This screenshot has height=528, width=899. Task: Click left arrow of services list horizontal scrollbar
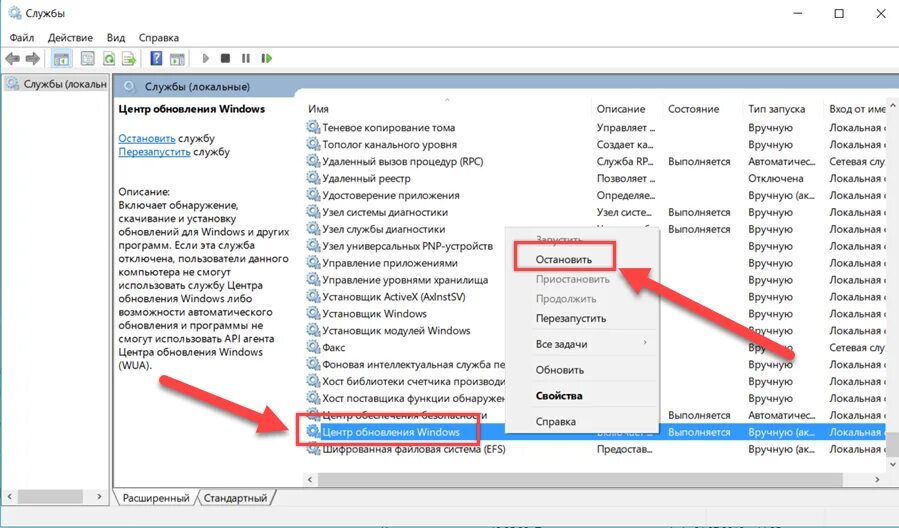click(x=310, y=479)
